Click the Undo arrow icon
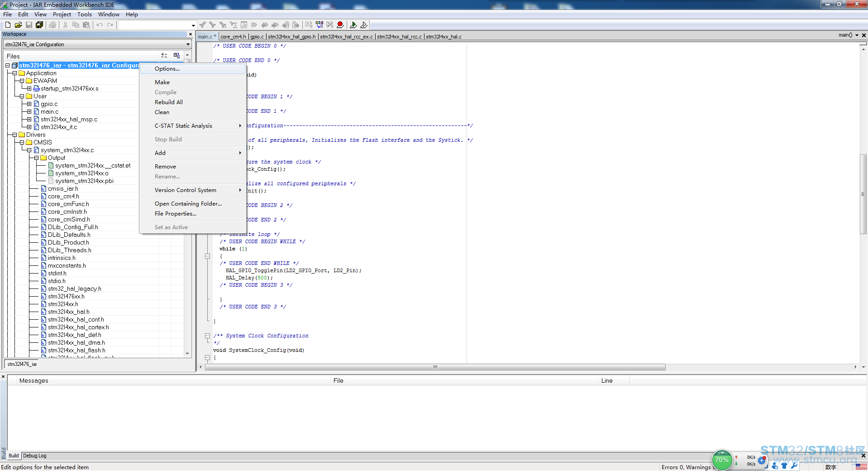This screenshot has width=868, height=471. click(x=100, y=25)
